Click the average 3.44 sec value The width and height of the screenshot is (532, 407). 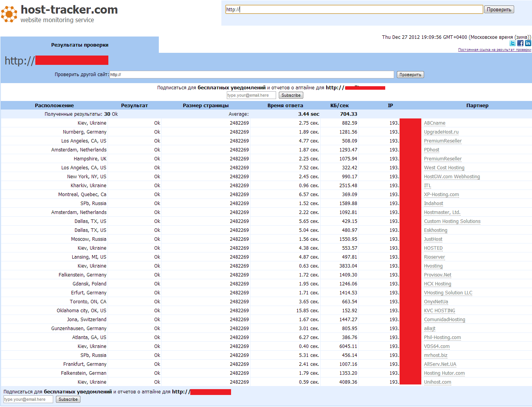(x=309, y=114)
